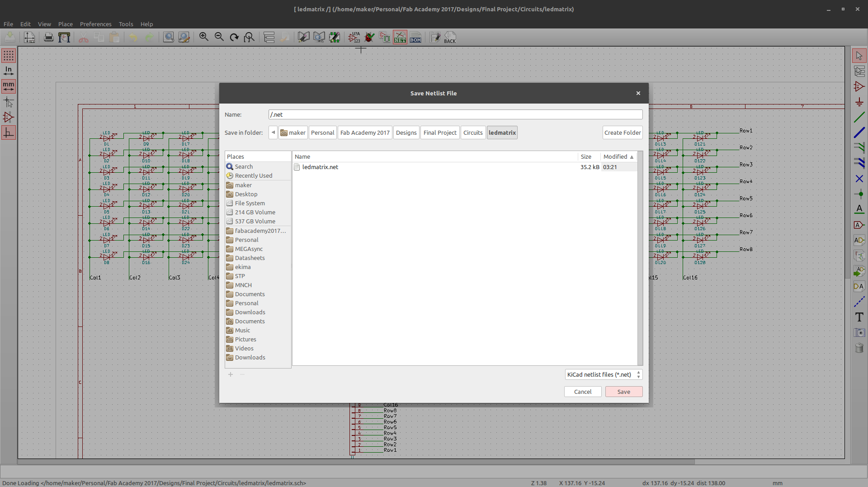The image size is (868, 487).
Task: Open the Find tool in toolbar
Action: [x=169, y=37]
